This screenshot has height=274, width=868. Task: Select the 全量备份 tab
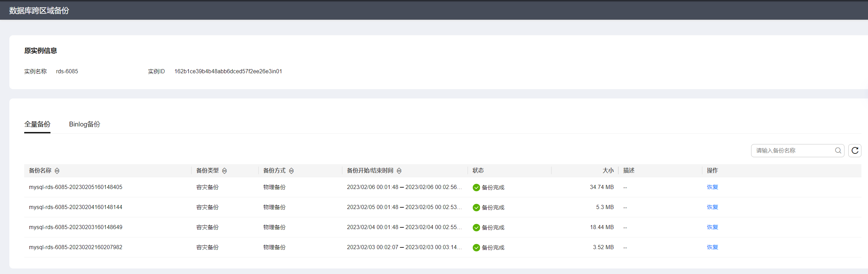click(37, 124)
